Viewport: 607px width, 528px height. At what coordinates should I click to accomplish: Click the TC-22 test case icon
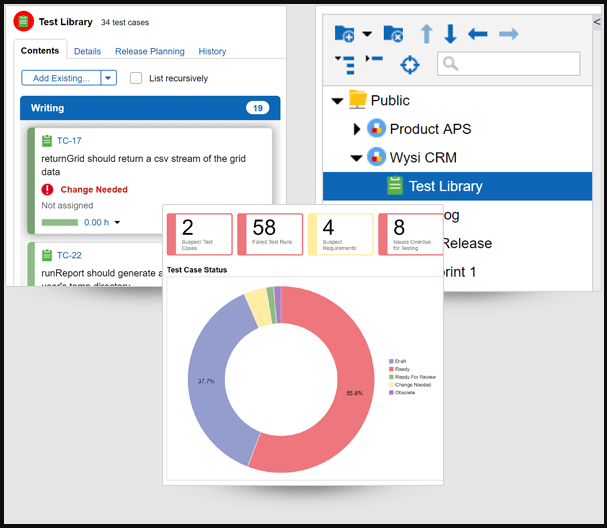(46, 255)
